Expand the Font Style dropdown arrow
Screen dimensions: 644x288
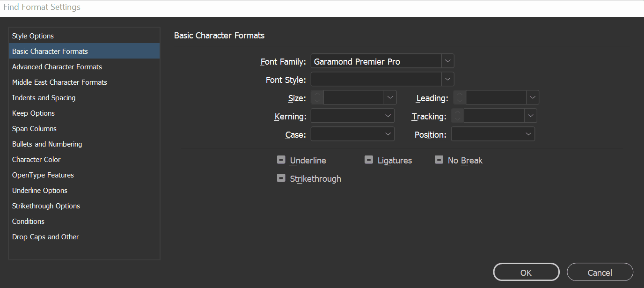pyautogui.click(x=448, y=79)
